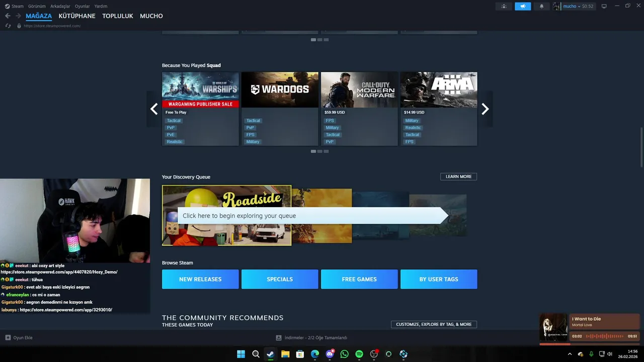Viewport: 644px width, 362px height.
Task: Click BY USER TAGS button
Action: [439, 279]
